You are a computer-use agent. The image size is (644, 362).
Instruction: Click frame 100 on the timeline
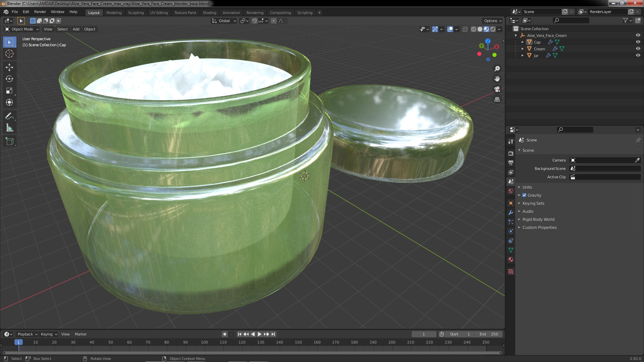click(x=204, y=342)
